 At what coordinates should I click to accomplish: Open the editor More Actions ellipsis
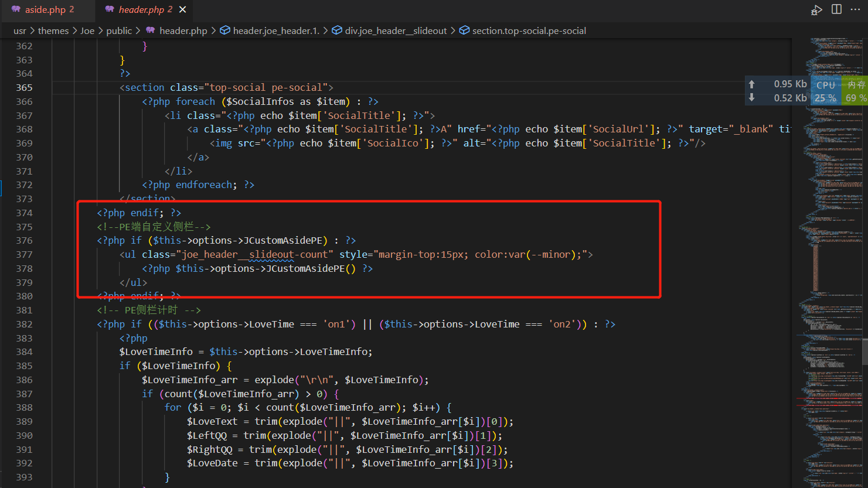point(855,9)
